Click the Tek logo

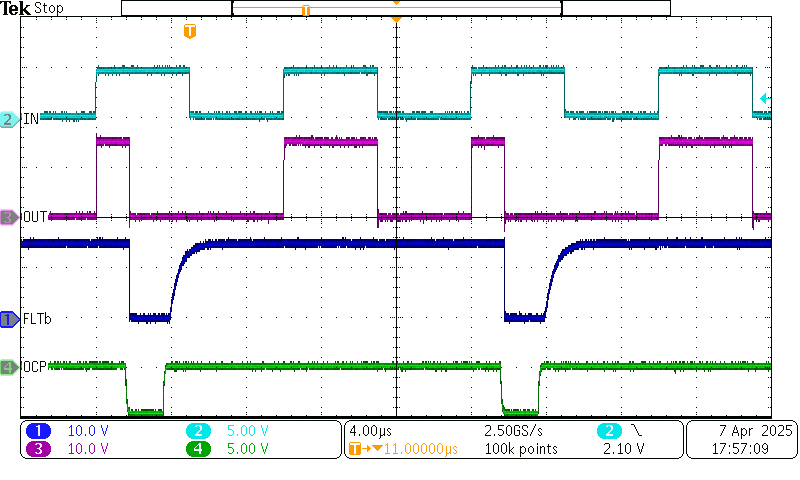[17, 8]
